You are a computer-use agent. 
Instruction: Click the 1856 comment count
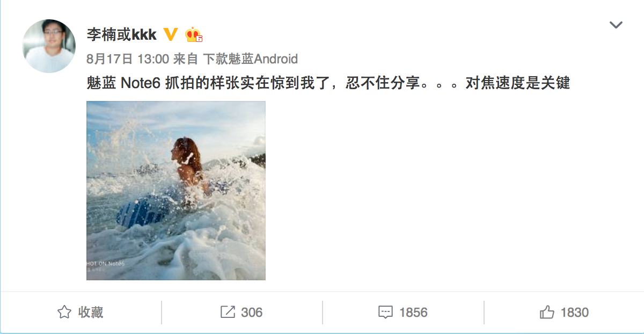(x=413, y=312)
